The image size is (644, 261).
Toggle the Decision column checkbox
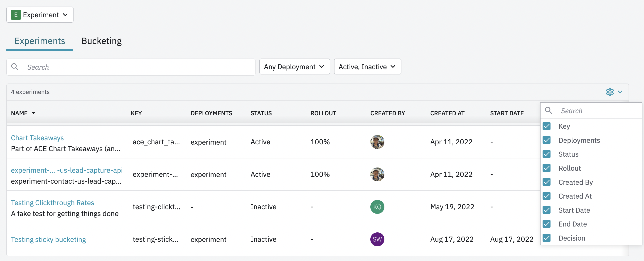tap(546, 238)
